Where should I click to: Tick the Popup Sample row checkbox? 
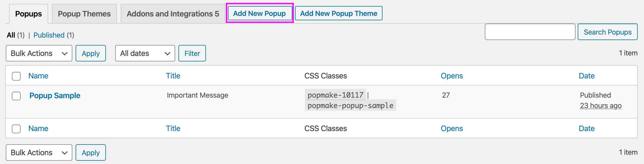click(x=16, y=96)
